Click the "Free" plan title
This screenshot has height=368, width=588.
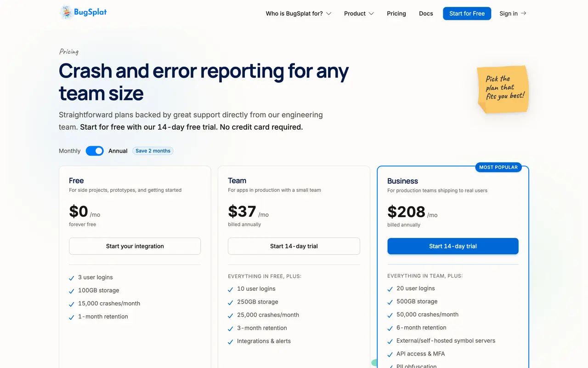[76, 181]
